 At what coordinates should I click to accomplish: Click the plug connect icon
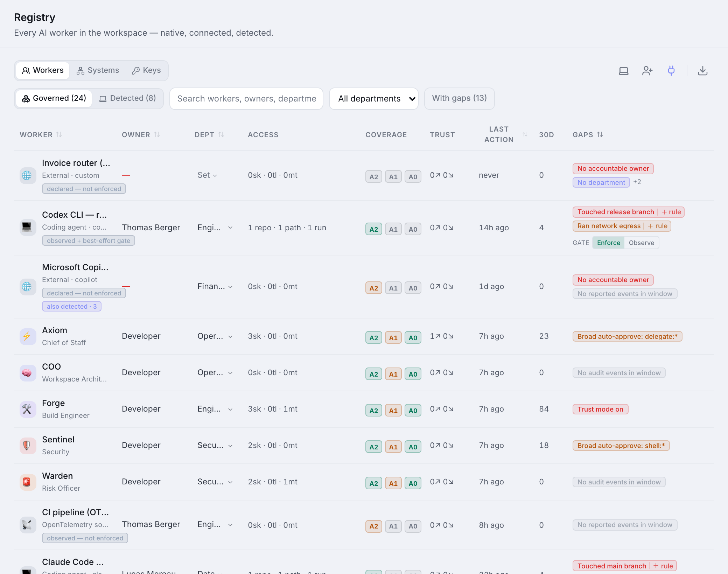tap(671, 71)
